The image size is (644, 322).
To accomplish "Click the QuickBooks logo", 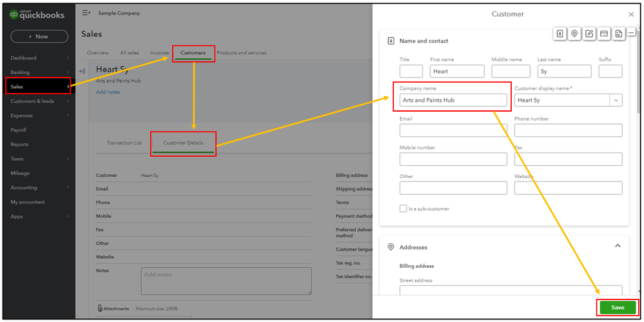I will 37,15.
